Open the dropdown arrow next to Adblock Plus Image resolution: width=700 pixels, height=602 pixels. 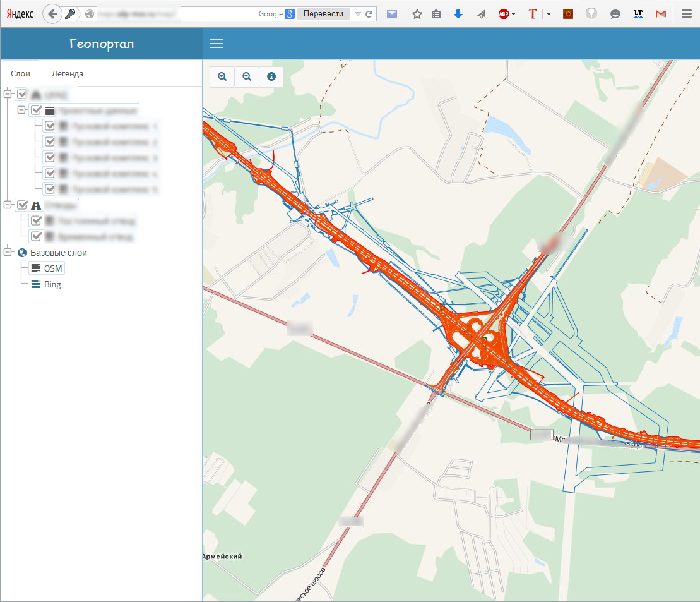pos(514,13)
